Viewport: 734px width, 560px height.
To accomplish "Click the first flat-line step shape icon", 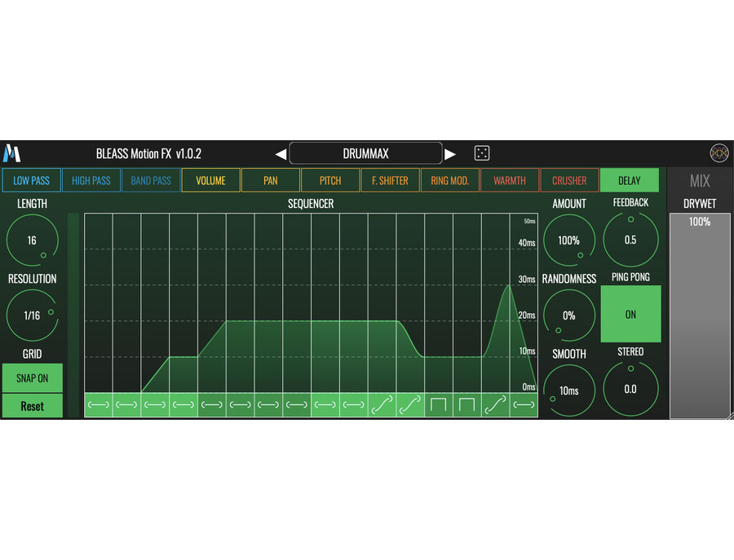I will pos(99,404).
